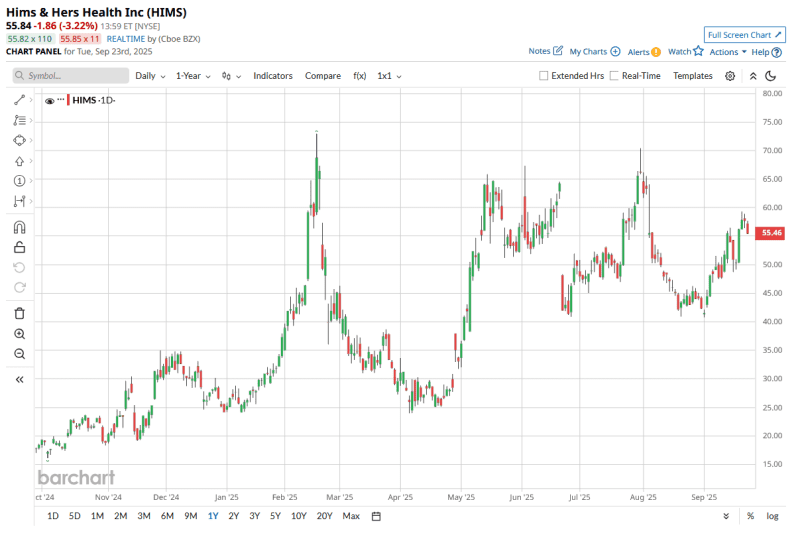This screenshot has height=543, width=800.
Task: Click the lock drawings icon
Action: pyautogui.click(x=19, y=247)
